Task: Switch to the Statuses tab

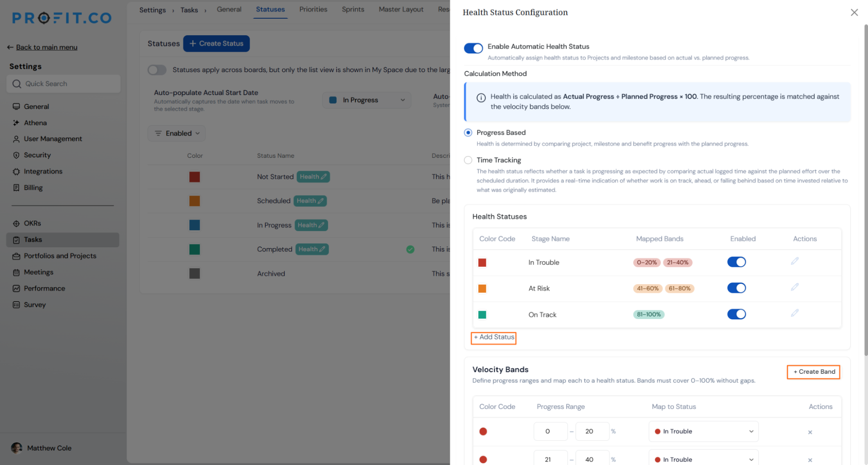Action: (x=270, y=10)
